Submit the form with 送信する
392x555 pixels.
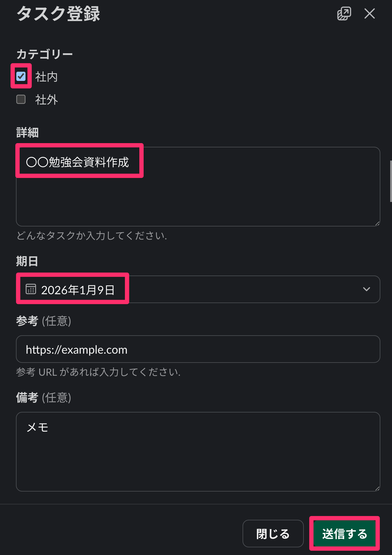point(344,534)
